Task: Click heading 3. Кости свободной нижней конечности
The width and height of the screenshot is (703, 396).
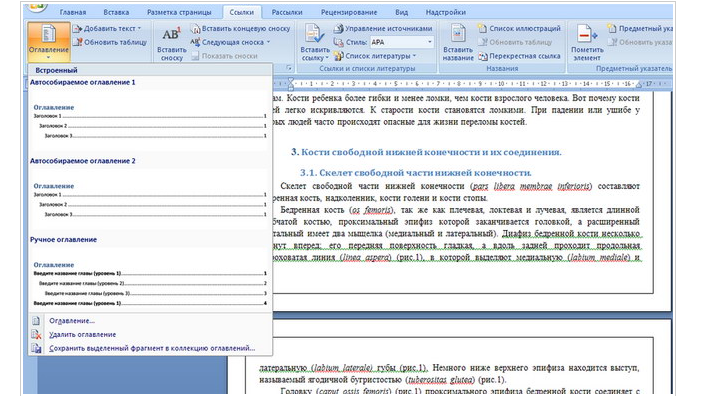Action: pos(426,152)
